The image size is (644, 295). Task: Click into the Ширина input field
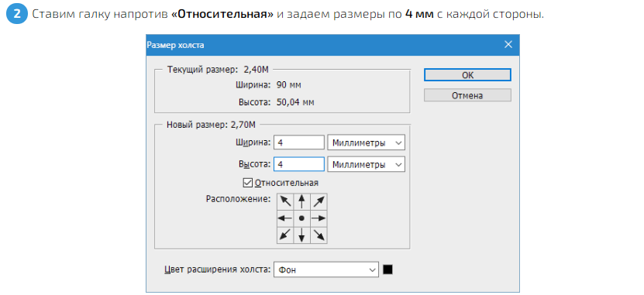[299, 142]
